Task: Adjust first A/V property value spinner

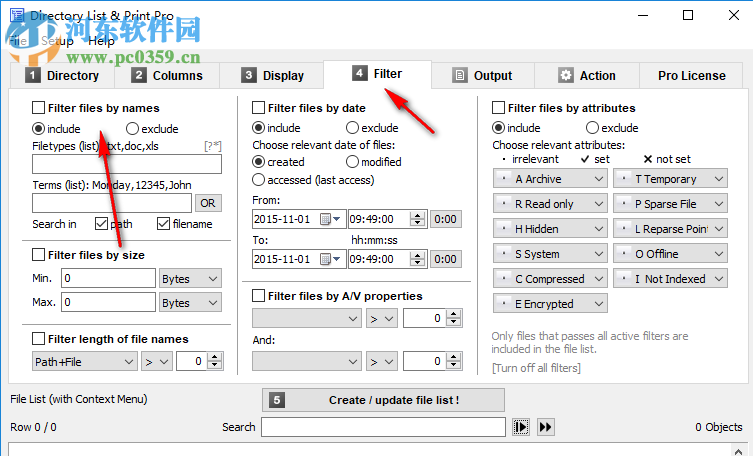Action: [454, 318]
